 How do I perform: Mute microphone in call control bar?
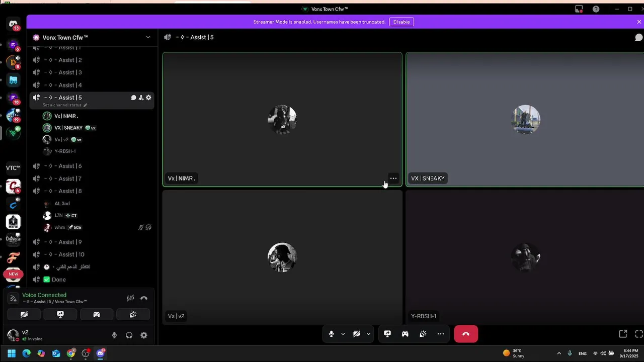tap(331, 334)
